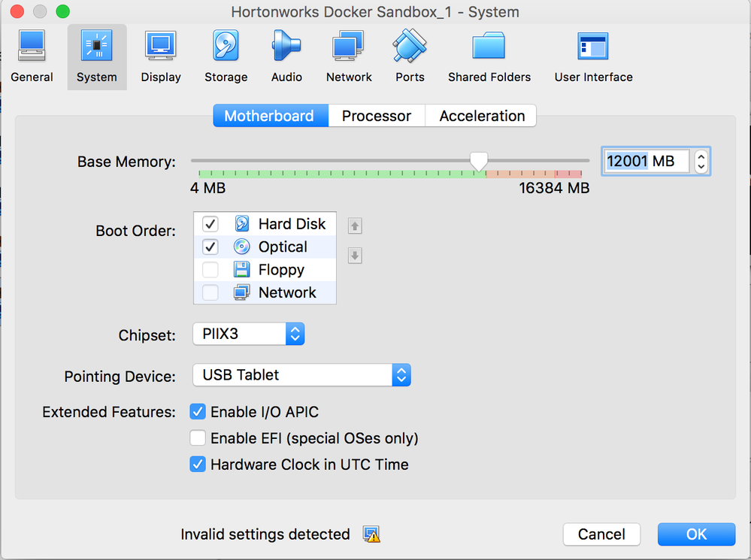
Task: Click the invalid settings warning icon
Action: click(x=371, y=534)
